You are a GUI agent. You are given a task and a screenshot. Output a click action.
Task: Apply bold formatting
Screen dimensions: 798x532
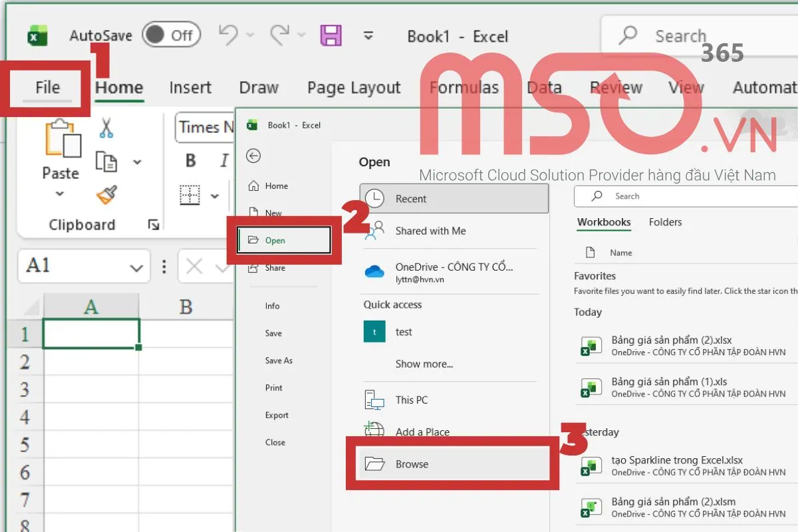coord(190,160)
